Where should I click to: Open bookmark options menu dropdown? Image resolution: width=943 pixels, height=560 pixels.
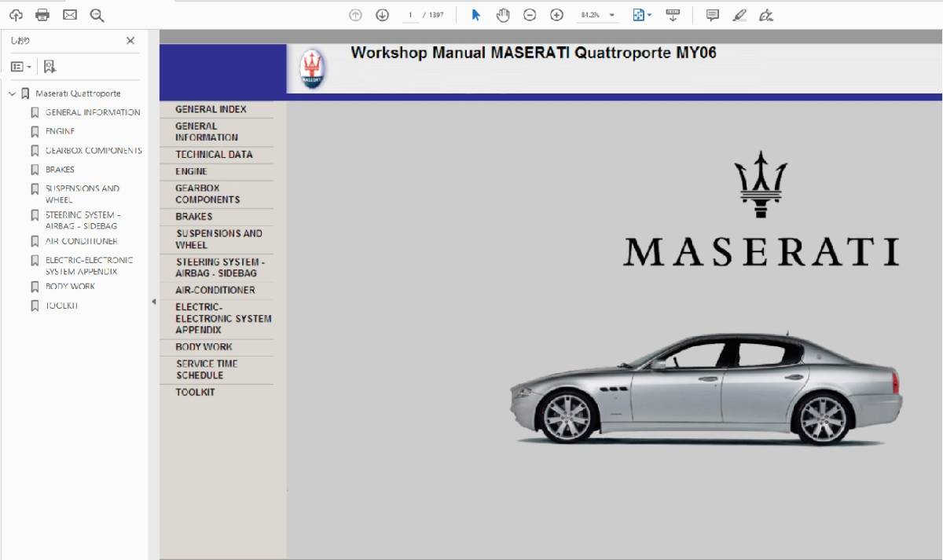[x=21, y=67]
